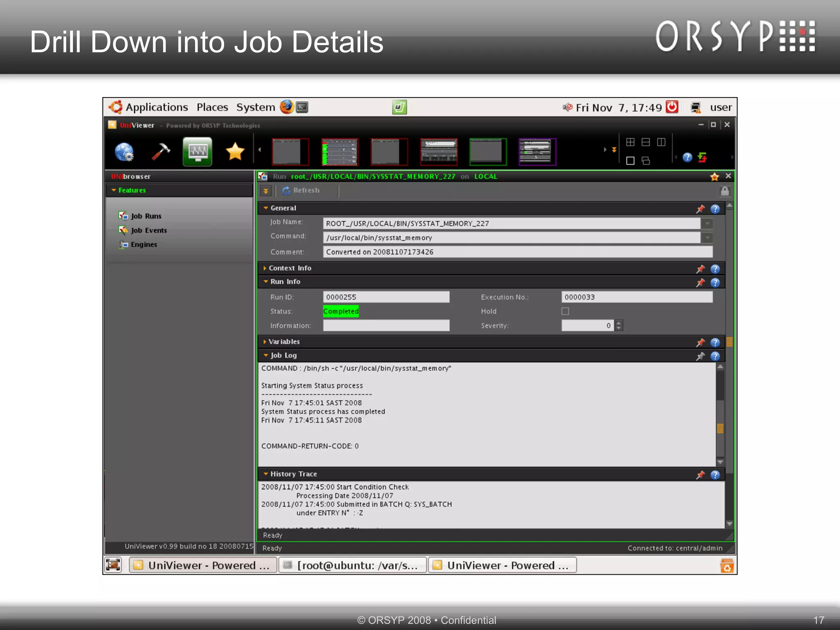Toggle the Hold checkbox

565,311
